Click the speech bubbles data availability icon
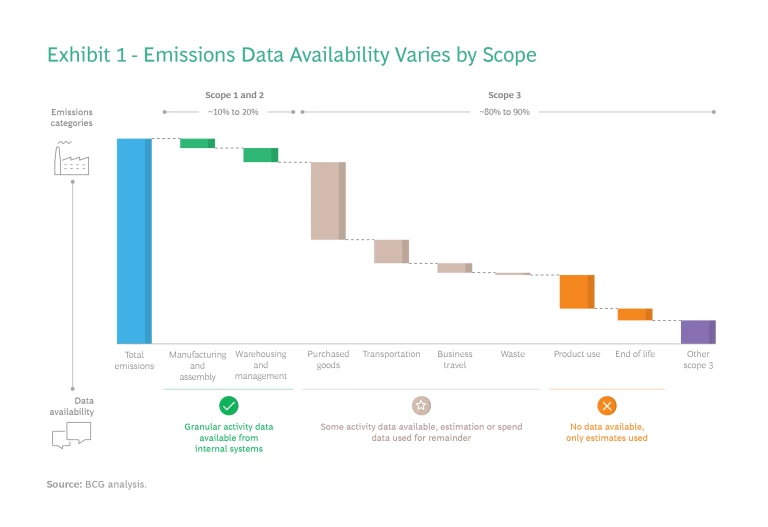Image resolution: width=768 pixels, height=527 pixels. point(72,435)
